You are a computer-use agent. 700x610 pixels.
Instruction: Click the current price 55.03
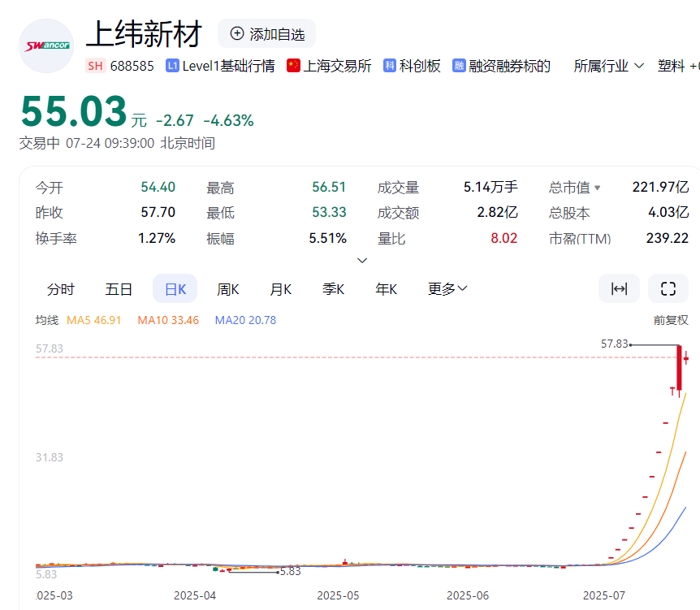(74, 111)
